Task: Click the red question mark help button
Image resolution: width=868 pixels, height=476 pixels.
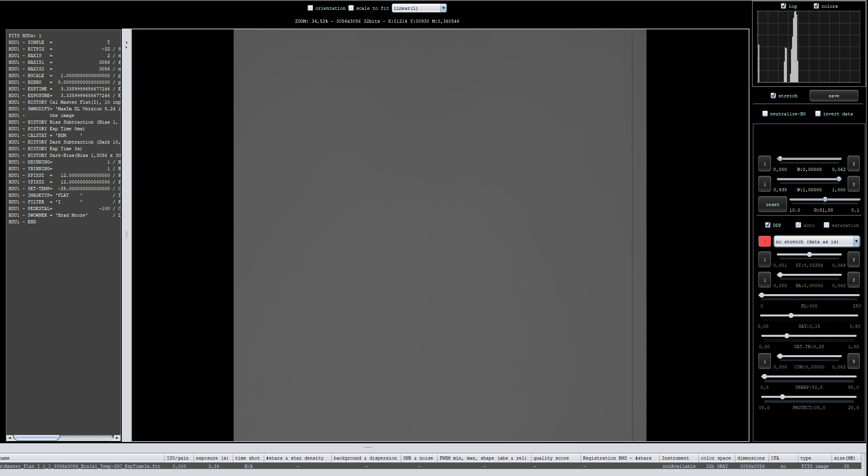Action: click(x=764, y=241)
